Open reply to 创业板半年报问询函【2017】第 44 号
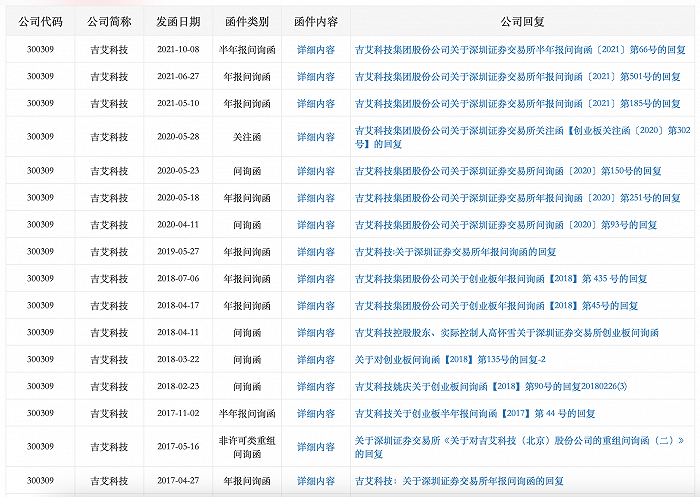This screenshot has width=700, height=497. pos(475,413)
